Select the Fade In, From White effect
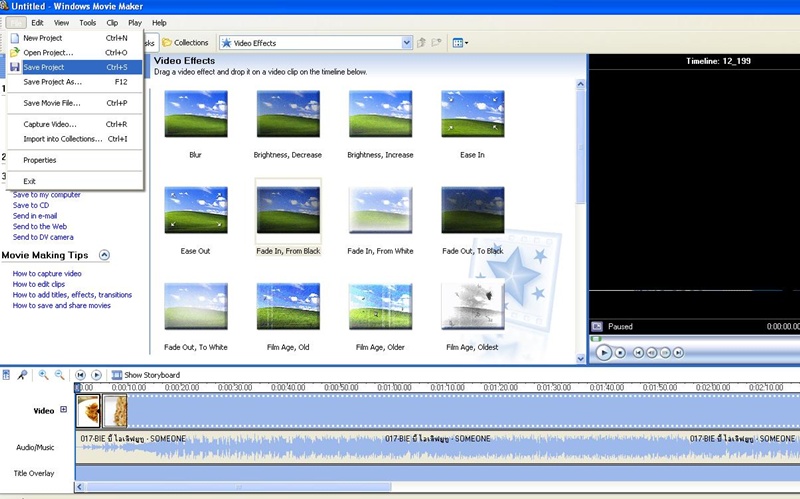800x499 pixels. click(x=381, y=210)
